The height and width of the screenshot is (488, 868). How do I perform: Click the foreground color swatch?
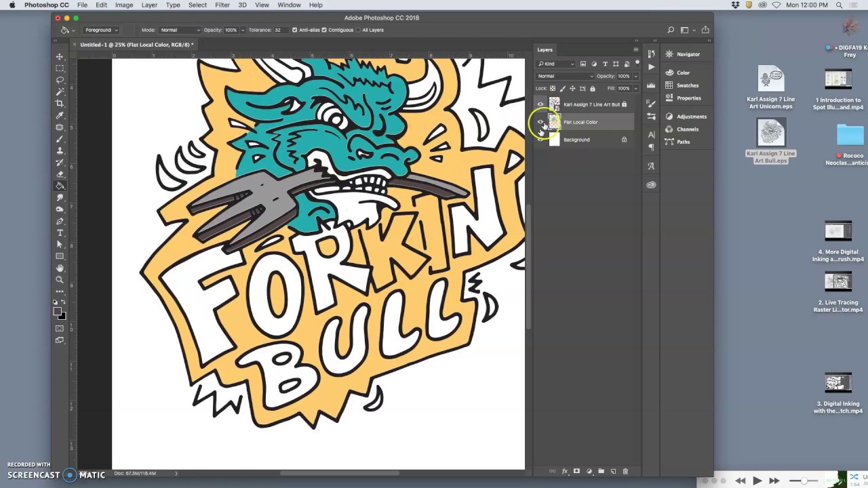[x=58, y=311]
